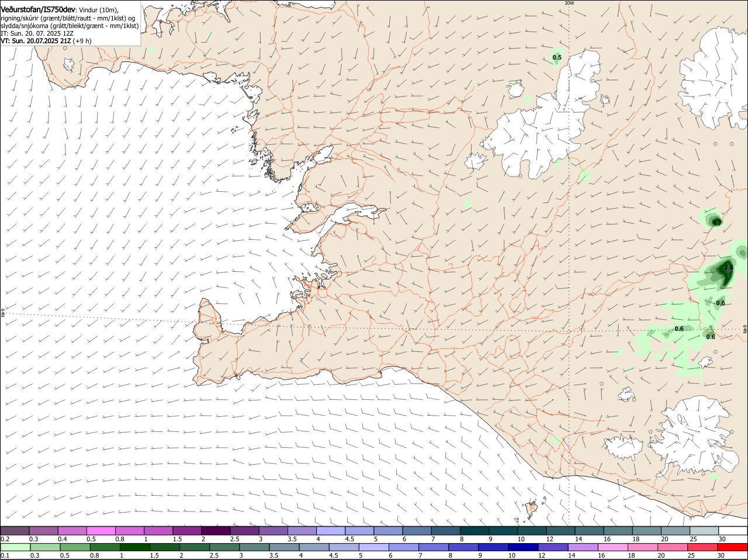The image size is (748, 560).
Task: Click the '2.5' precipitation value in the dark green cell
Action: point(728,267)
